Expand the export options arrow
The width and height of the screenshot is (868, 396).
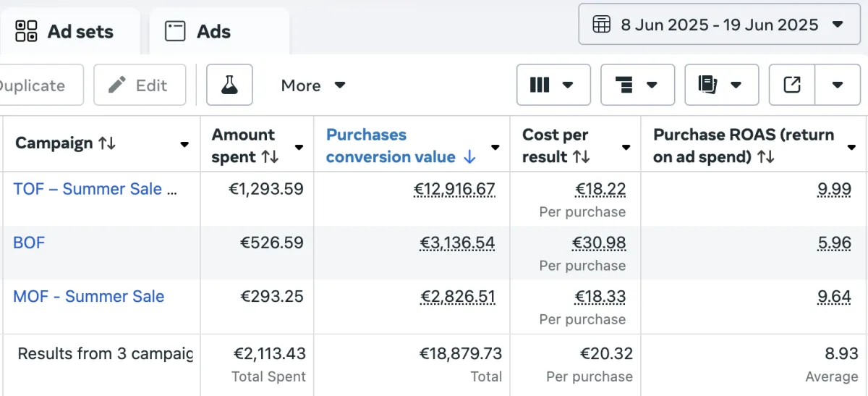tap(838, 85)
